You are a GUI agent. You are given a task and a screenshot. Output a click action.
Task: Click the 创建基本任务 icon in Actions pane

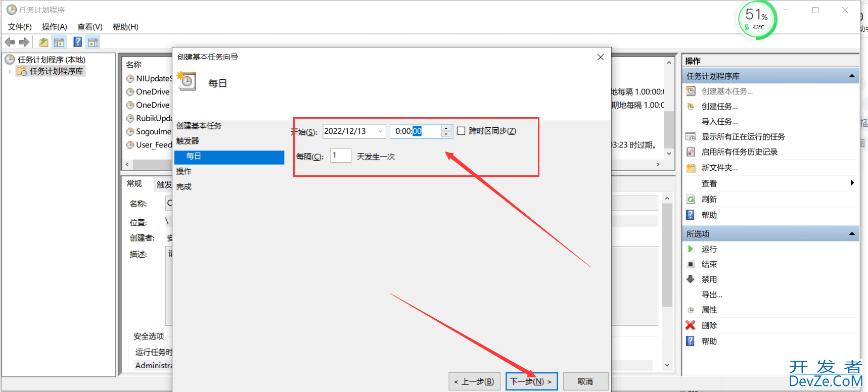[691, 91]
